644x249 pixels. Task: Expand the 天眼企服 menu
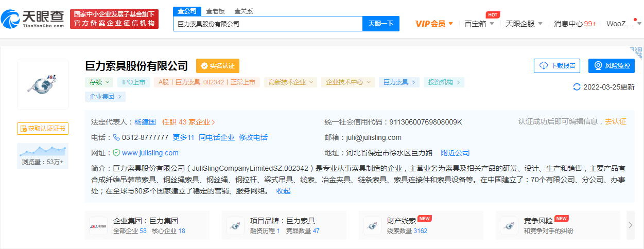click(525, 24)
